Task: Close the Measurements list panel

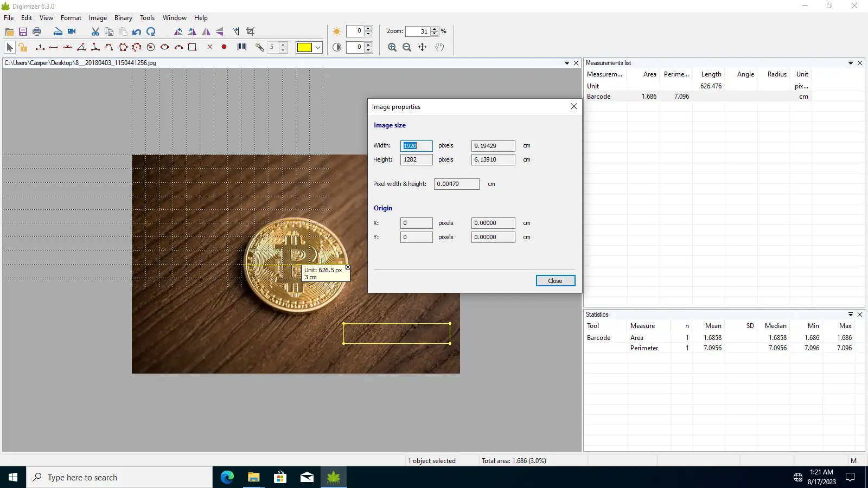Action: coord(860,63)
